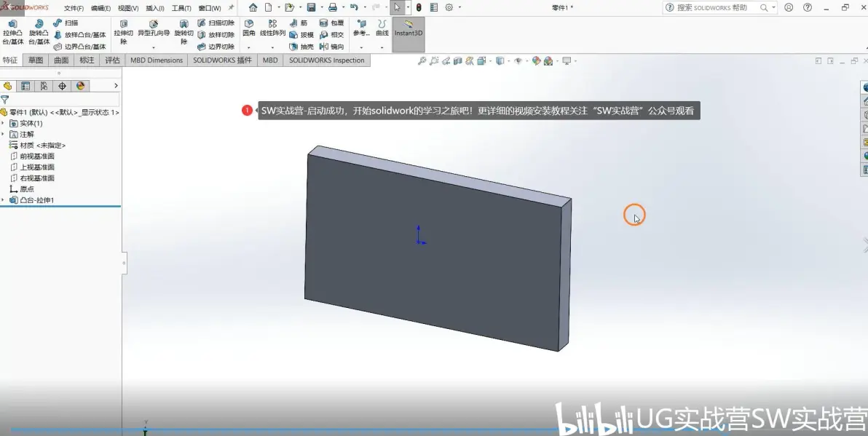Image resolution: width=868 pixels, height=436 pixels.
Task: Select the 旋转凸台/基体 revolve boss tool
Action: (39, 32)
